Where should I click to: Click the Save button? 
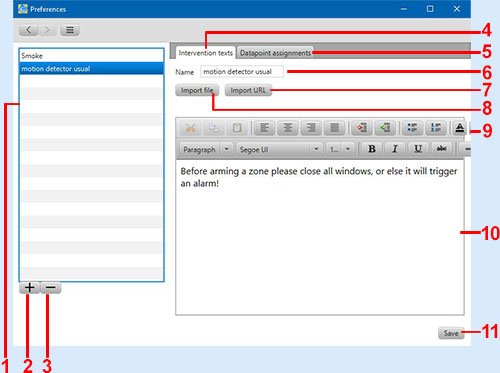tap(451, 333)
